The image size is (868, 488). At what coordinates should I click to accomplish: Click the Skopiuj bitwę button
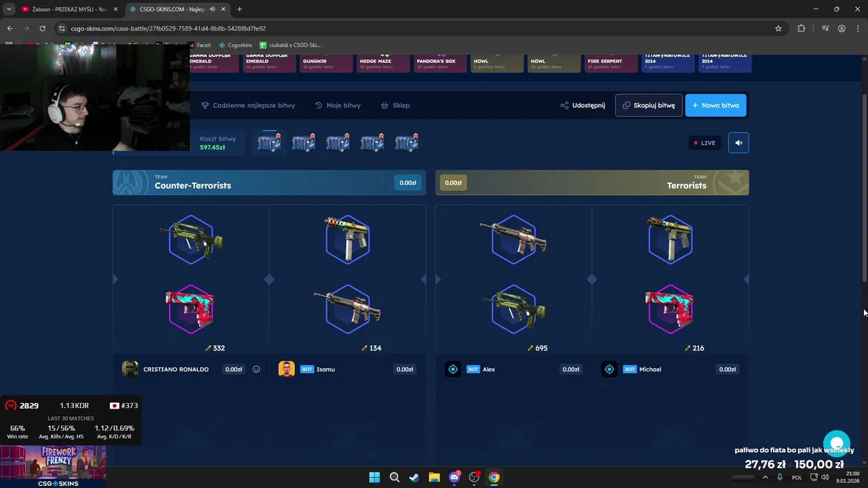click(649, 105)
